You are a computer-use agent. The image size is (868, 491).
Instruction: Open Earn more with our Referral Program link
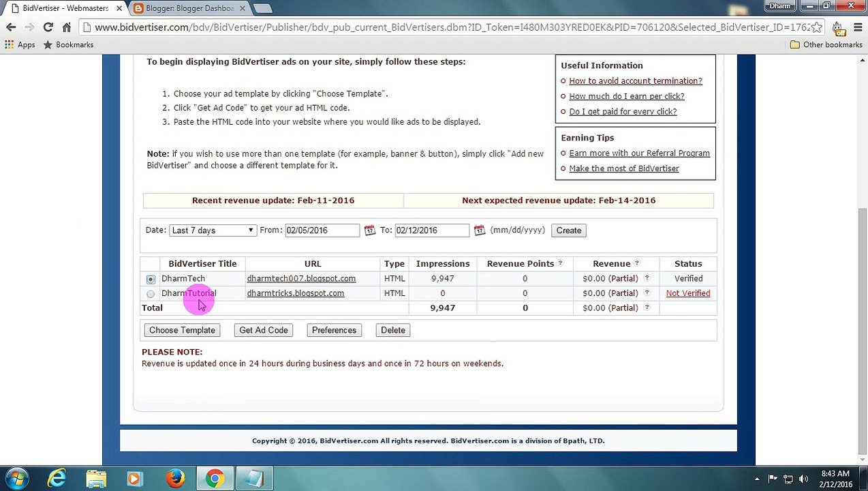pos(639,153)
